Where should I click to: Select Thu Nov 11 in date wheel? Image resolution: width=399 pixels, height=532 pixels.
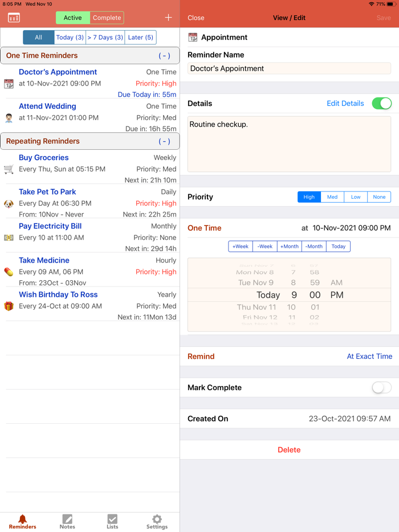[256, 307]
